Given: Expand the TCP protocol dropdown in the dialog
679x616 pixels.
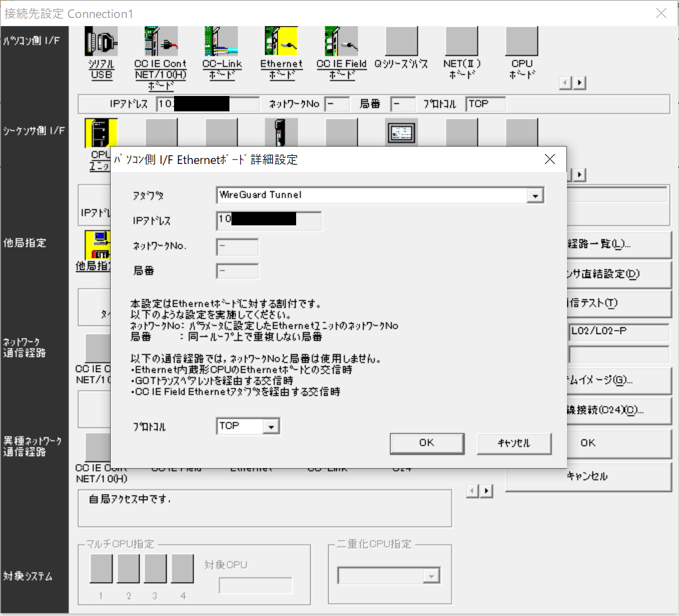Looking at the screenshot, I should pos(270,427).
